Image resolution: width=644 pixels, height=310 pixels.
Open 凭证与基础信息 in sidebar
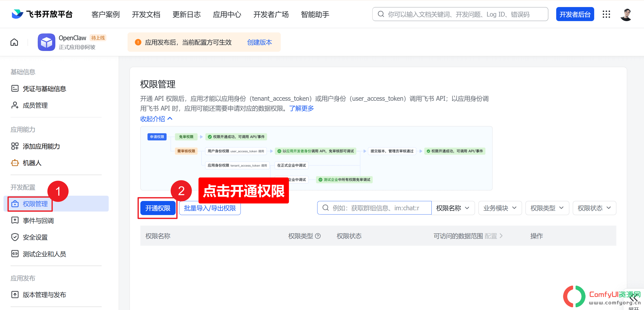coord(39,89)
